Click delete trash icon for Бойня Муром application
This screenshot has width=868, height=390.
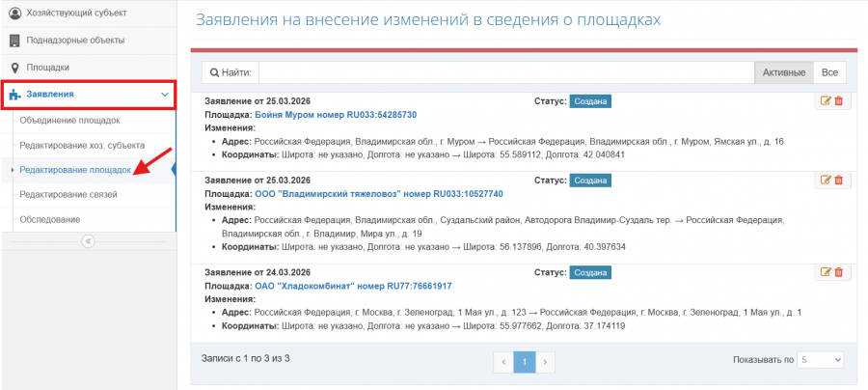pos(838,101)
